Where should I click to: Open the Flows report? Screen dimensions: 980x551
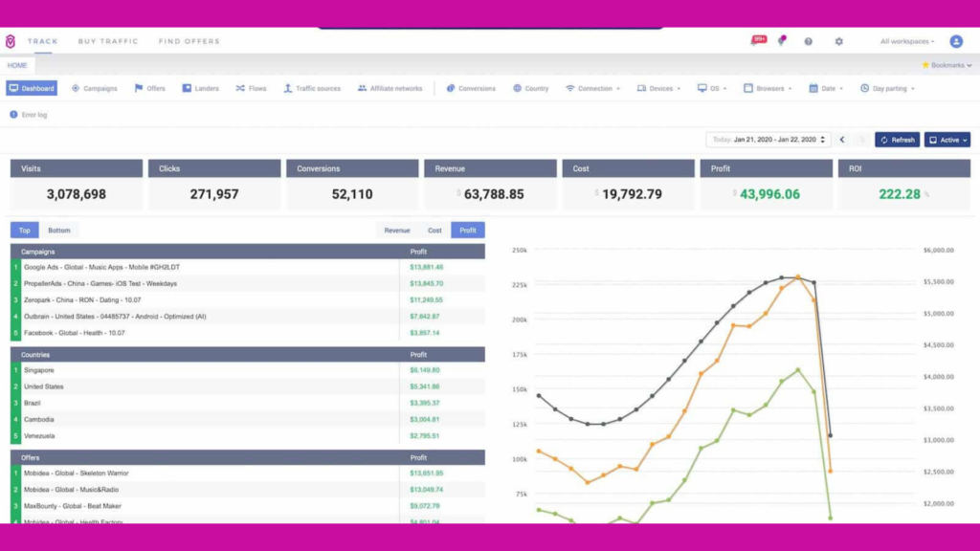click(x=252, y=89)
